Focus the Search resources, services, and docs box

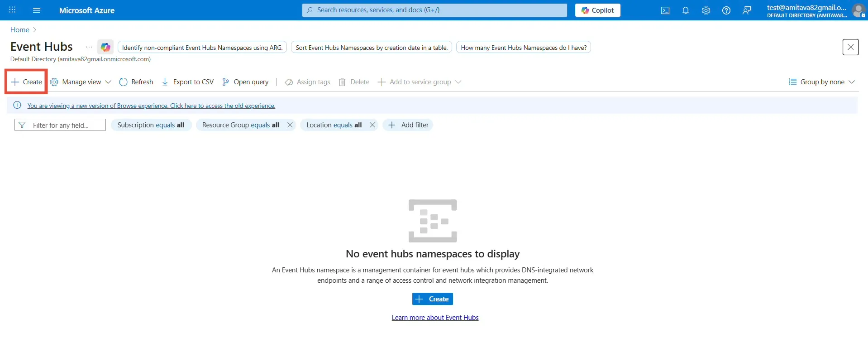[x=434, y=10]
